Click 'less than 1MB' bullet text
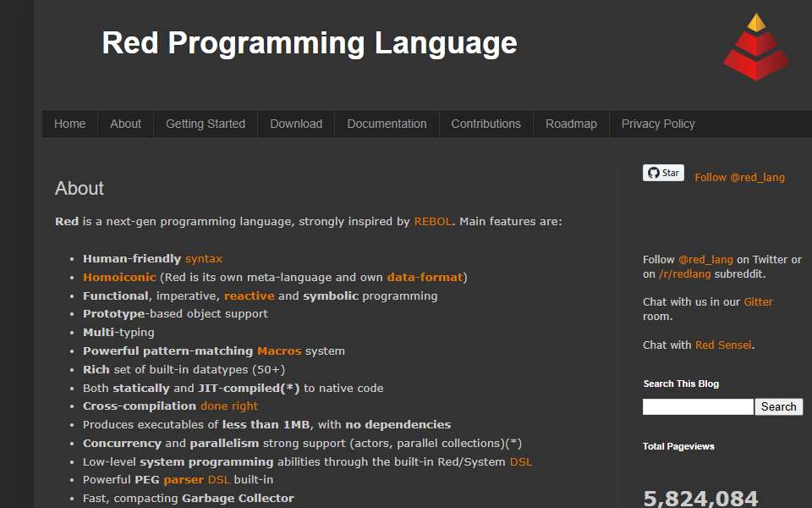 click(266, 424)
